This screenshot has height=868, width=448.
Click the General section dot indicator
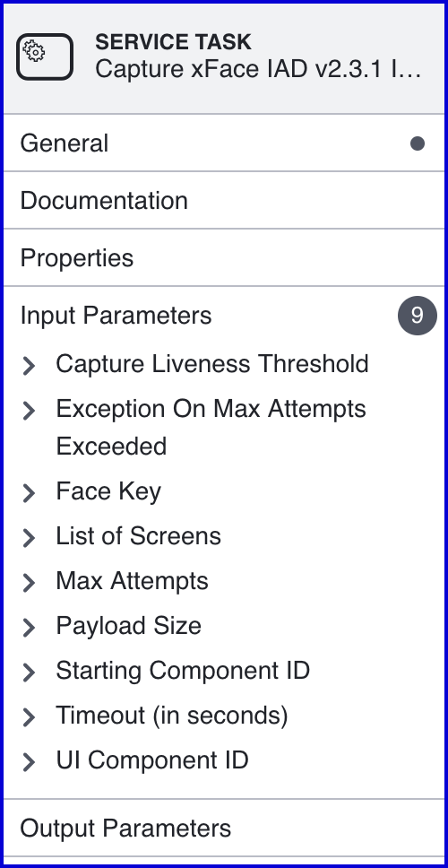[x=418, y=143]
